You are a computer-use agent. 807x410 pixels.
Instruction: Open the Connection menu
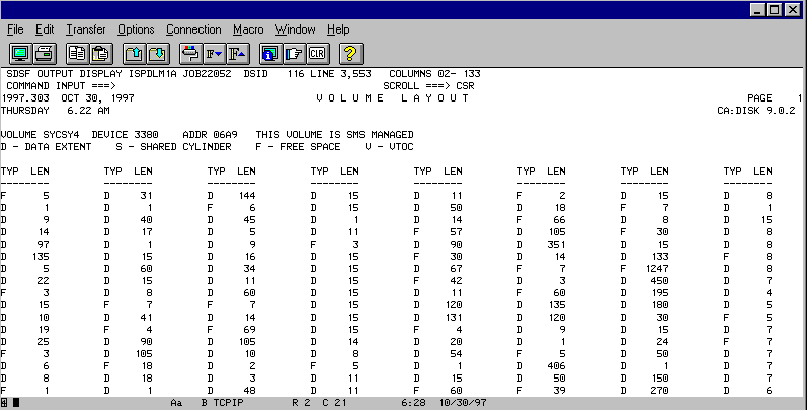(194, 30)
